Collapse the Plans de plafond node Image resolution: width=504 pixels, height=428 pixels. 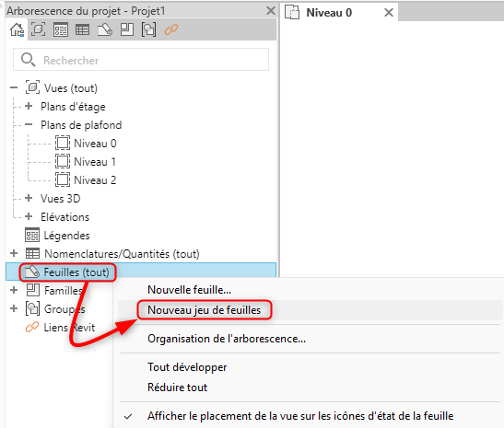coord(29,124)
